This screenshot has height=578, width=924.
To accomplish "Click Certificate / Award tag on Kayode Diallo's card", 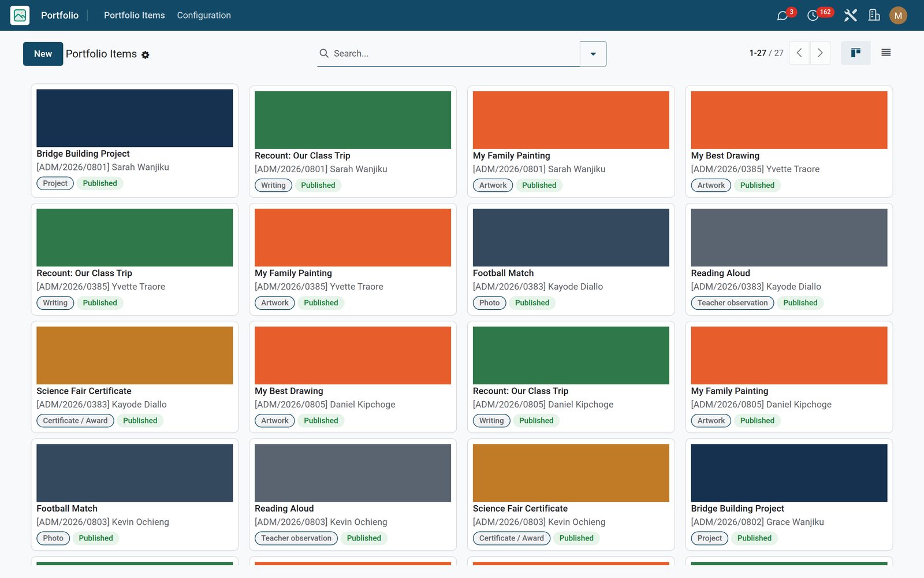I will [x=75, y=421].
